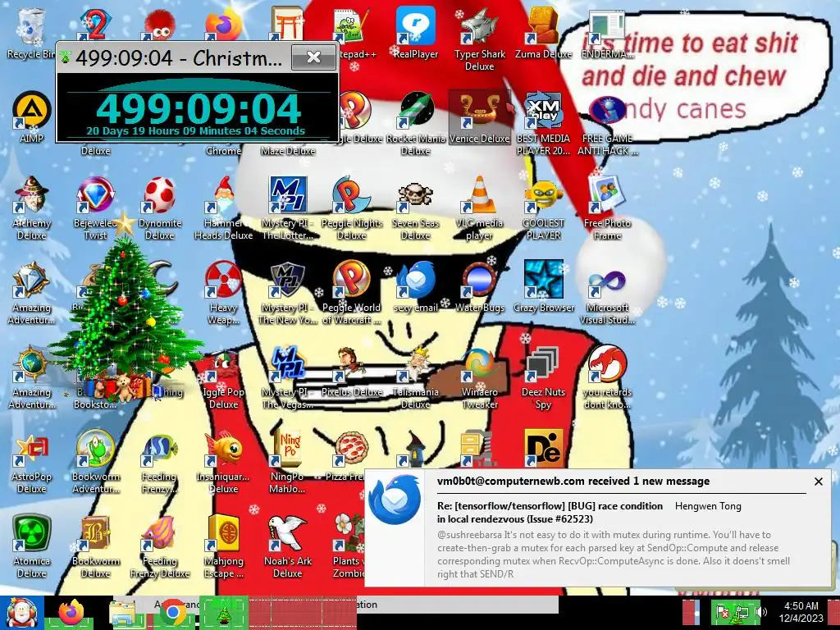The image size is (840, 630).
Task: Launch VLC media player shortcut
Action: coord(479,208)
